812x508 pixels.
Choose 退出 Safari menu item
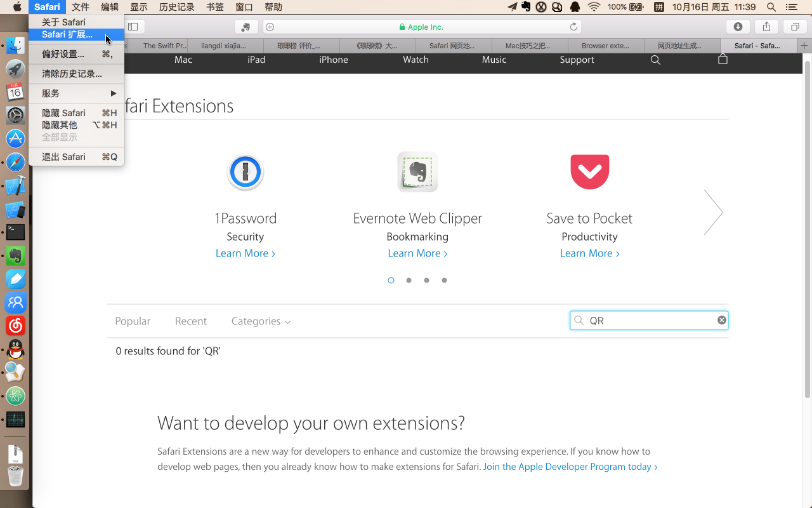click(76, 157)
